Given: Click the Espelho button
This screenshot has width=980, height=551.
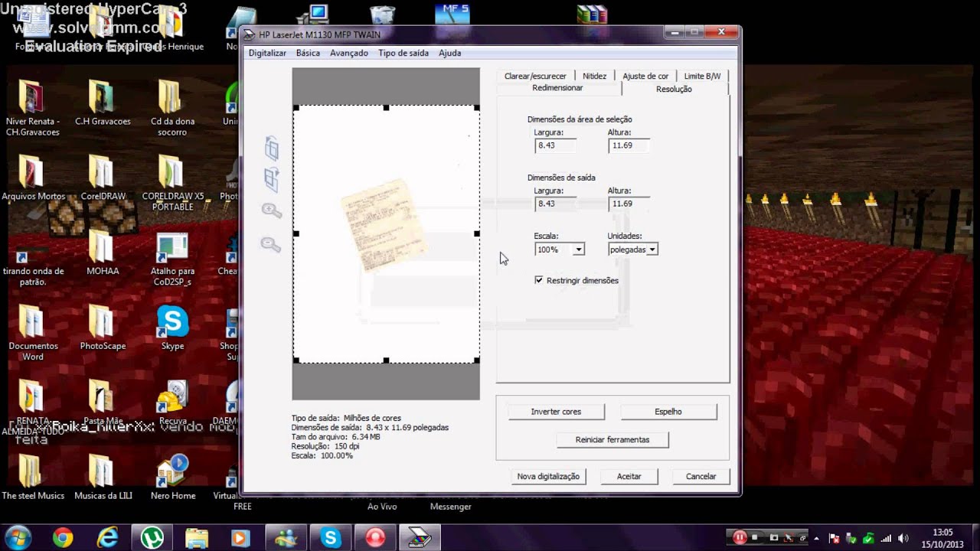Looking at the screenshot, I should point(668,412).
